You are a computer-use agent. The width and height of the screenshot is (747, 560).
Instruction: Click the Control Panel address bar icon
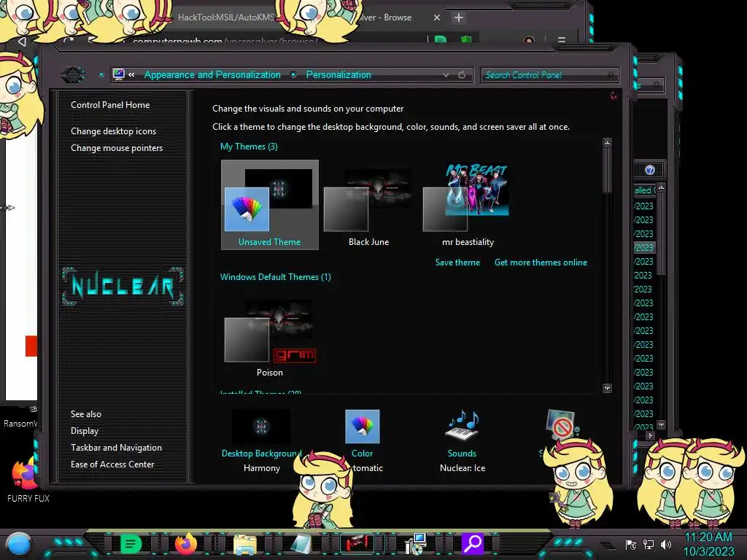click(x=119, y=74)
